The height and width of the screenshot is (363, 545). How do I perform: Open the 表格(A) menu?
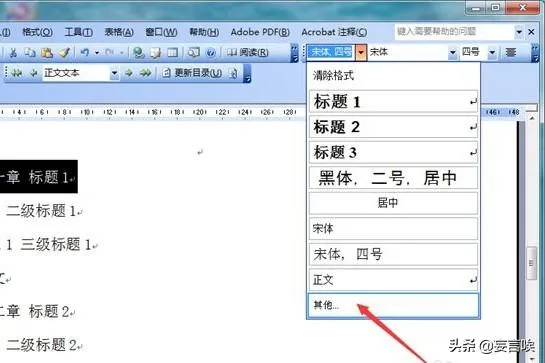[119, 32]
